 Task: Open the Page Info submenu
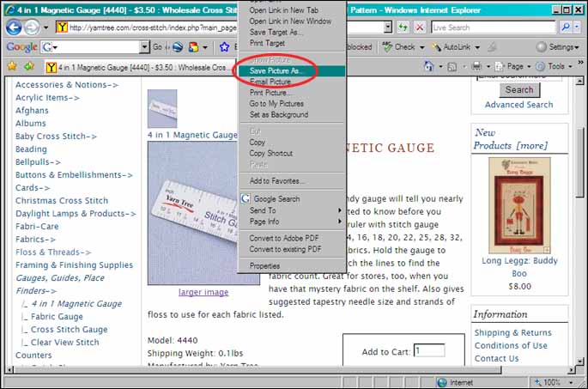coord(292,222)
